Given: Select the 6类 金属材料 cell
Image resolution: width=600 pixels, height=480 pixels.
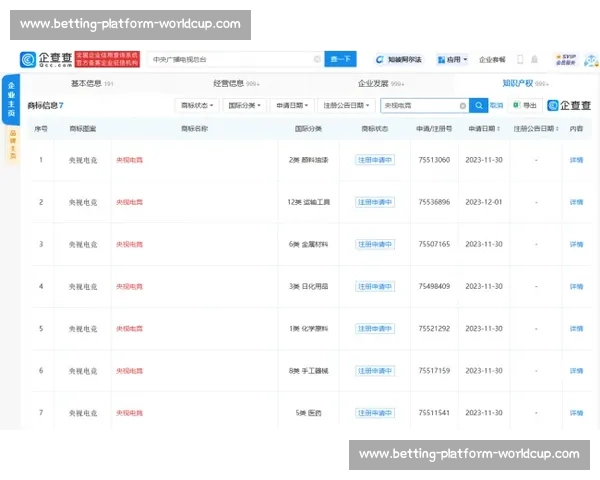Looking at the screenshot, I should click(x=308, y=244).
